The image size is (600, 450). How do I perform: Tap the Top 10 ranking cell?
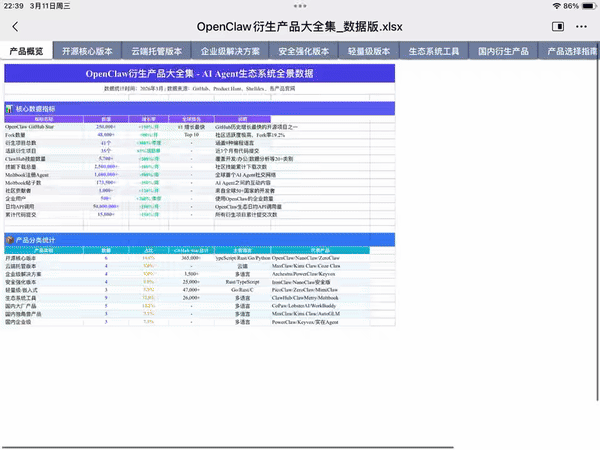[191, 135]
